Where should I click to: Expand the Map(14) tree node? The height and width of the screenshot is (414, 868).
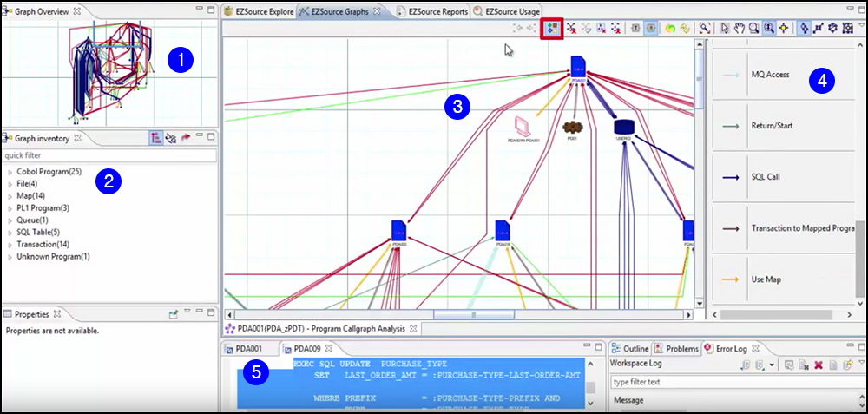pyautogui.click(x=10, y=196)
